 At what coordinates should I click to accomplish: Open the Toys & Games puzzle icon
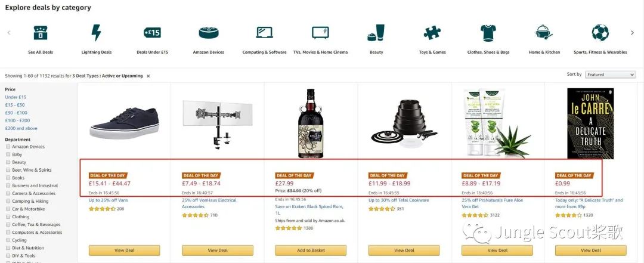point(432,32)
